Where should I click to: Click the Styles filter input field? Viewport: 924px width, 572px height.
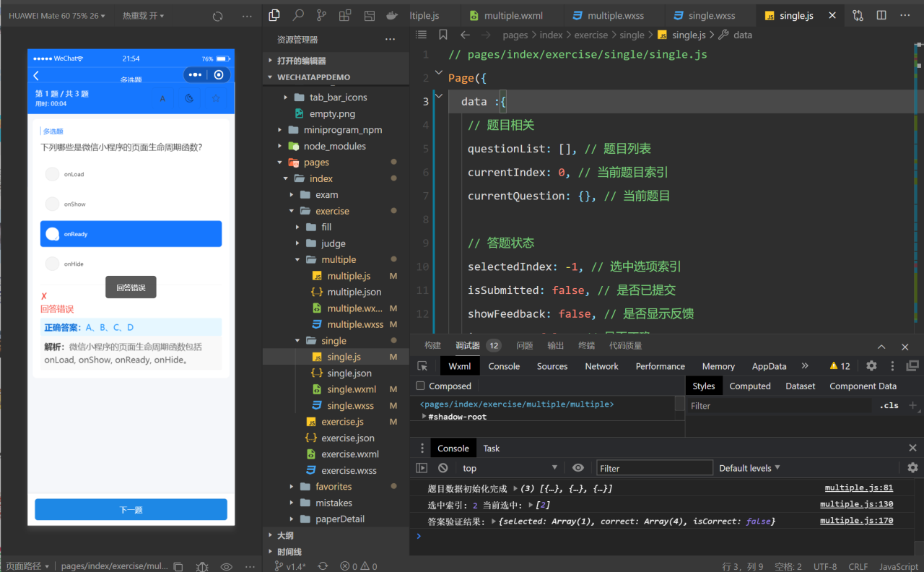point(780,406)
